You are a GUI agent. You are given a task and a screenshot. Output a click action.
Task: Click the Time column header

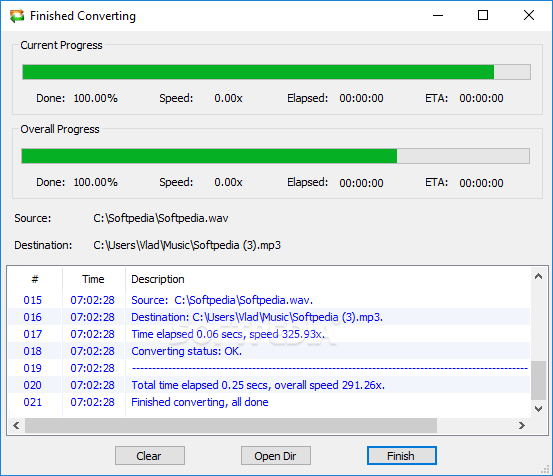93,279
